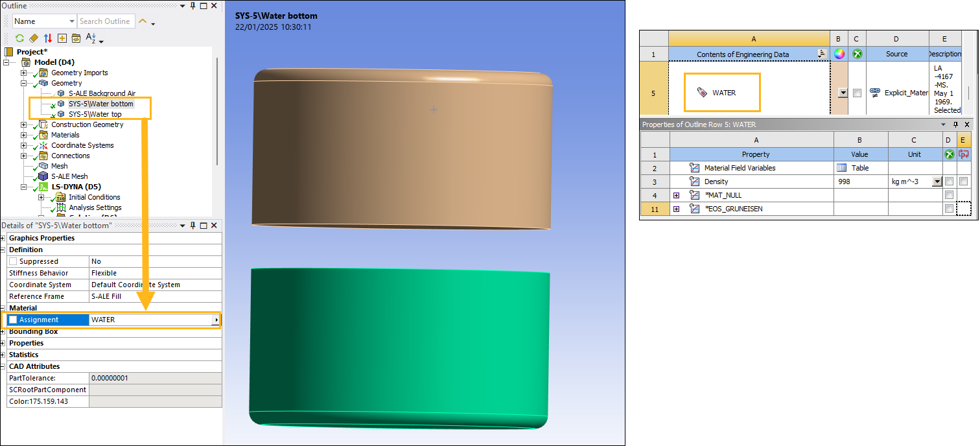Open the WATER row color dropdown
The image size is (980, 446).
click(842, 93)
